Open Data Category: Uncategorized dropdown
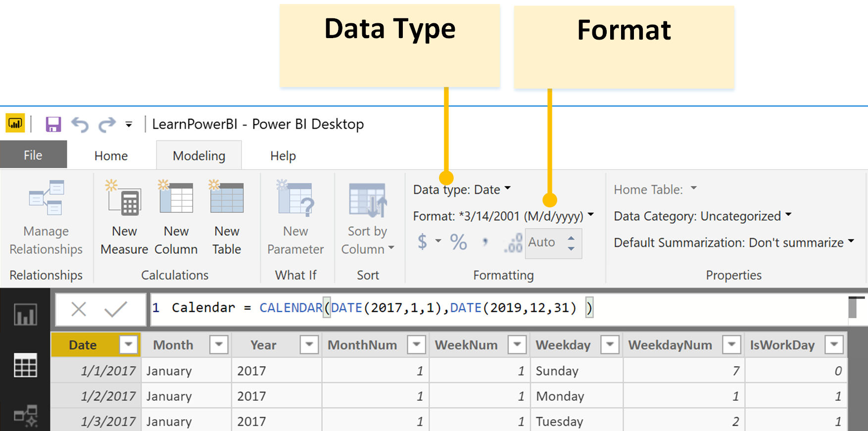Viewport: 868px width, 431px height. pyautogui.click(x=703, y=216)
